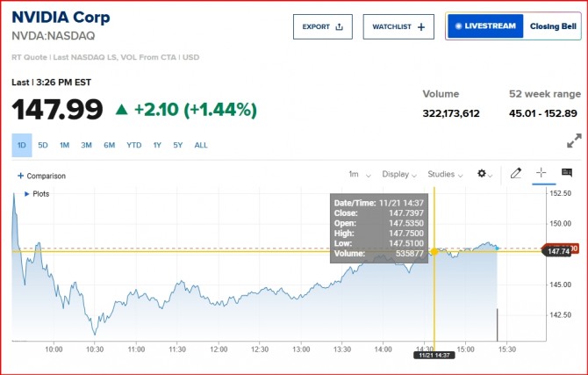This screenshot has width=588, height=375.
Task: Click the Closing Bell link
Action: 551,26
